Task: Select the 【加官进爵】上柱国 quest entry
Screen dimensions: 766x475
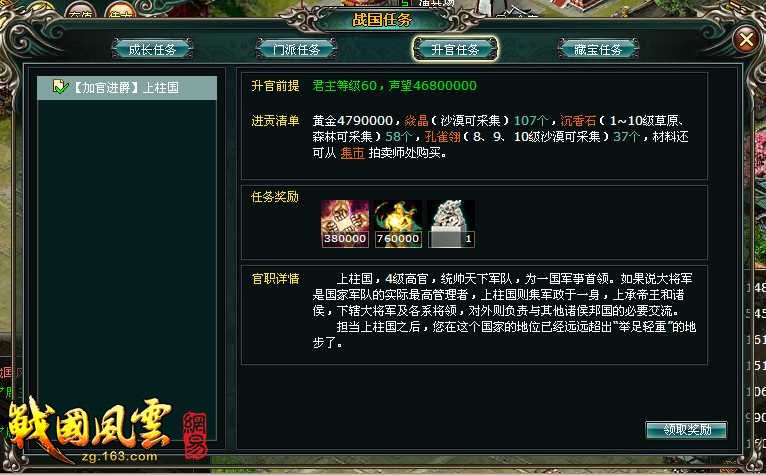Action: tap(127, 87)
